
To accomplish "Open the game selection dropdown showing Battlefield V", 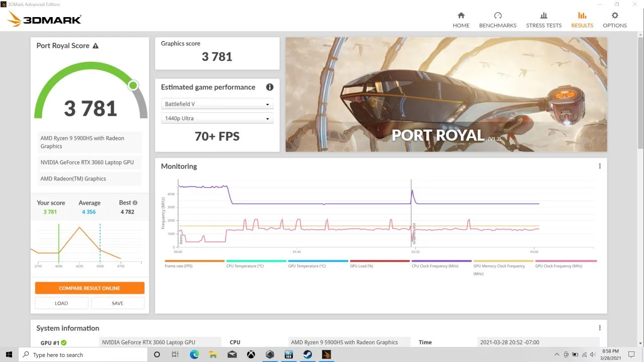I will (x=217, y=104).
